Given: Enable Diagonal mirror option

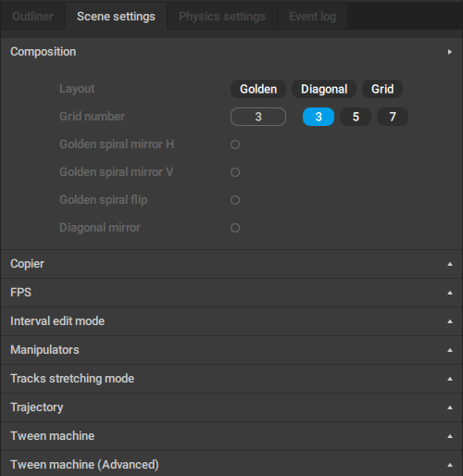Looking at the screenshot, I should click(x=235, y=228).
